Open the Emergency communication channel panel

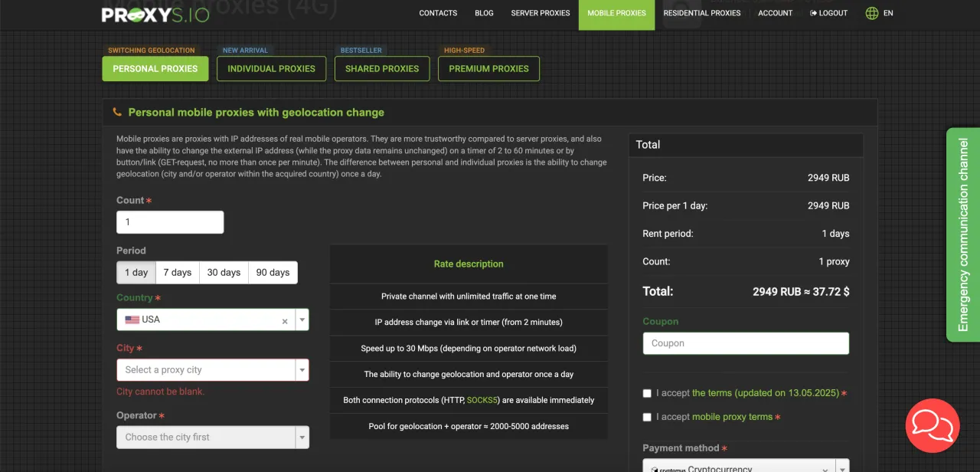click(x=962, y=234)
